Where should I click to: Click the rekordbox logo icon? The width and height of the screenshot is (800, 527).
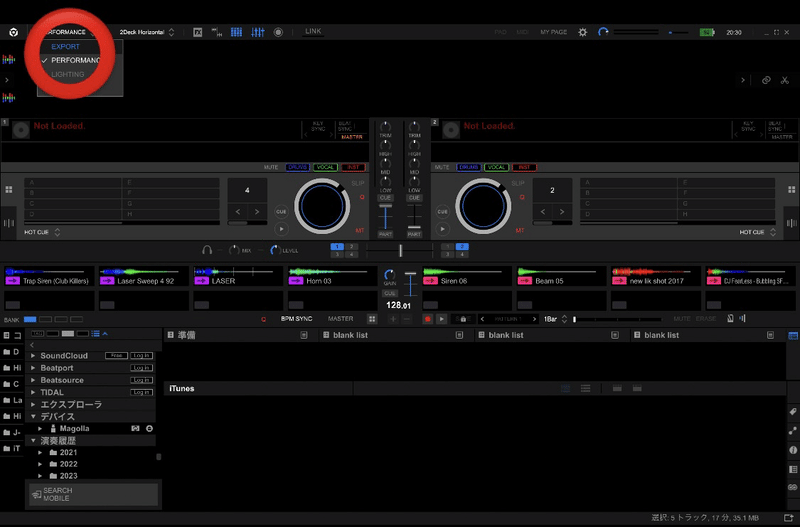click(x=14, y=32)
